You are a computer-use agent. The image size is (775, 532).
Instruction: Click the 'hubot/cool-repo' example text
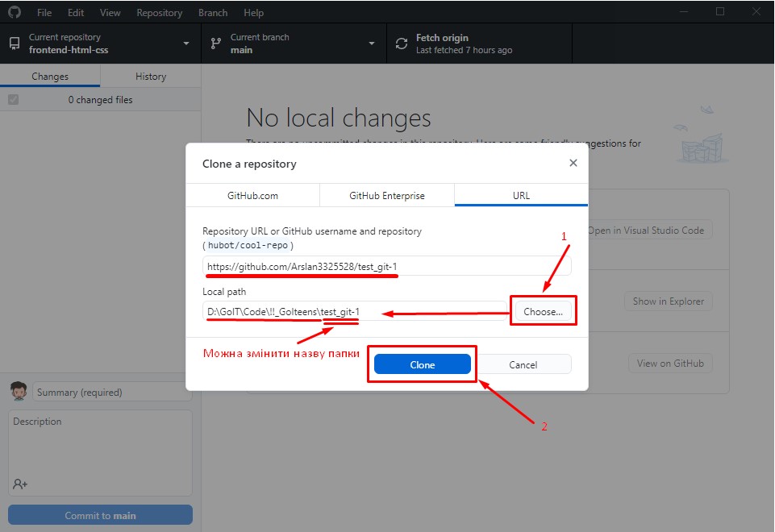coord(248,246)
